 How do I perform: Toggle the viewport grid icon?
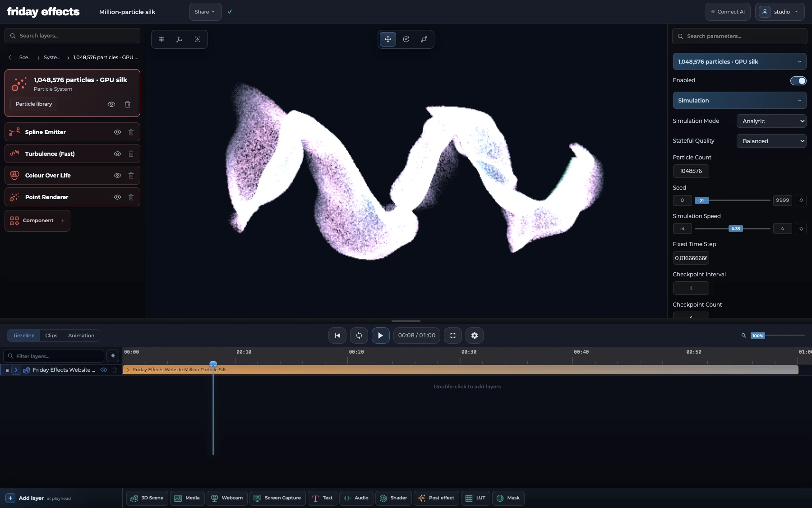pos(161,39)
